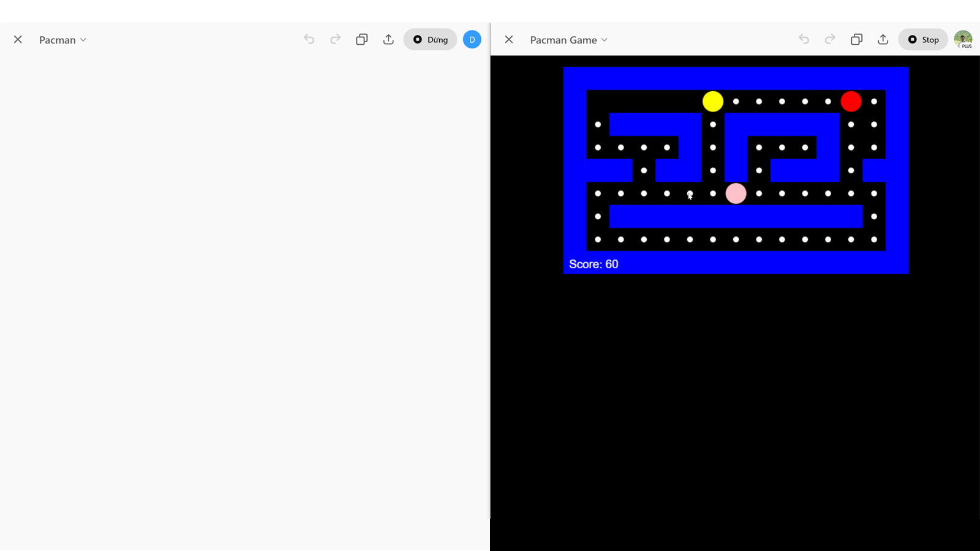The height and width of the screenshot is (551, 980).
Task: Click the red ghost
Action: point(851,102)
